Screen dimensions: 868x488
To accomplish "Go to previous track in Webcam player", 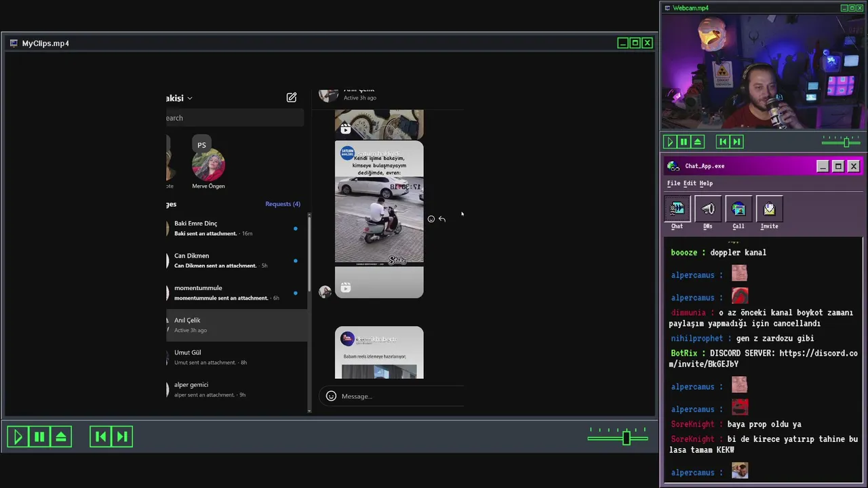I will pyautogui.click(x=723, y=142).
